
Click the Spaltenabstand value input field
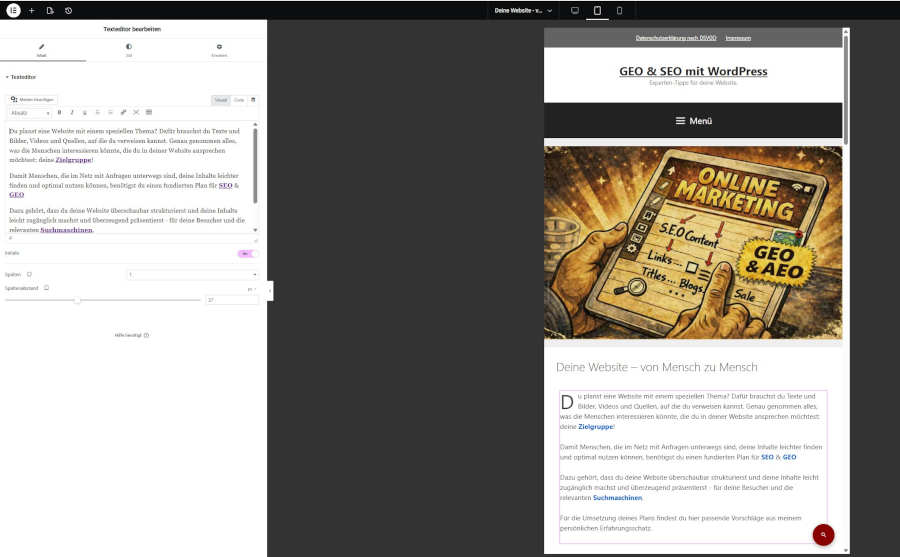point(232,300)
